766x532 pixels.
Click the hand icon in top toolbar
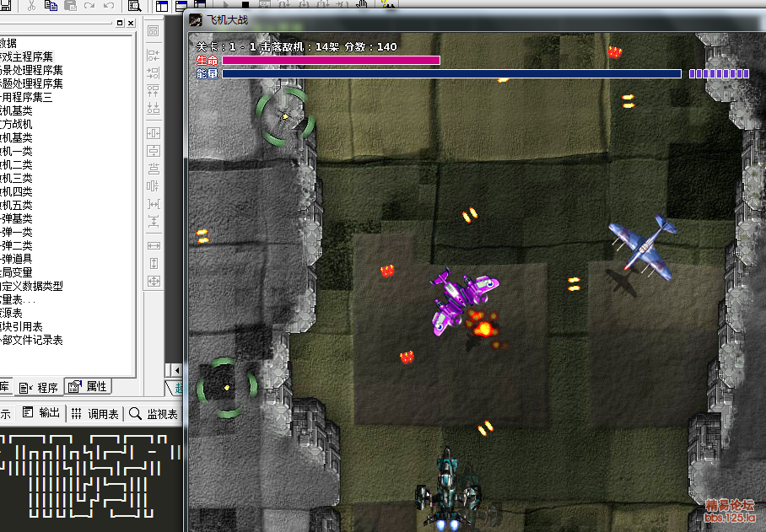tap(362, 4)
